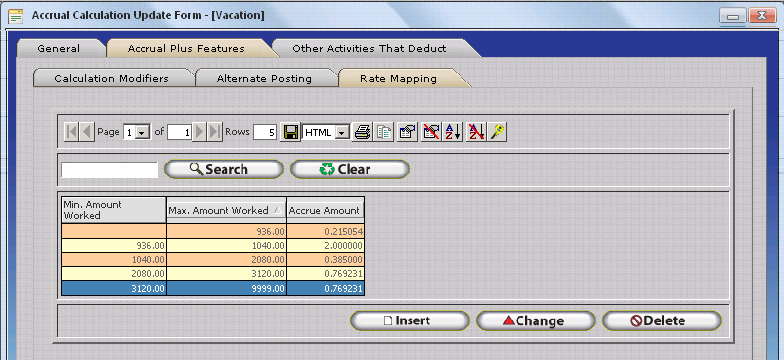Click the crossed-out form filter icon
This screenshot has width=784, height=360.
(x=430, y=132)
